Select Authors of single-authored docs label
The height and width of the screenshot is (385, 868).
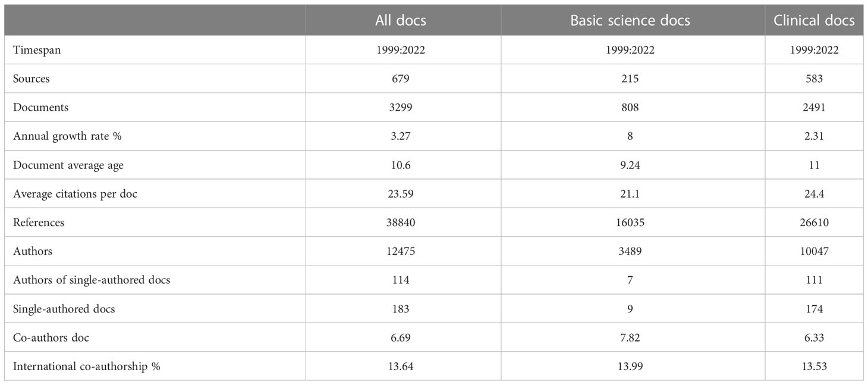(x=92, y=280)
